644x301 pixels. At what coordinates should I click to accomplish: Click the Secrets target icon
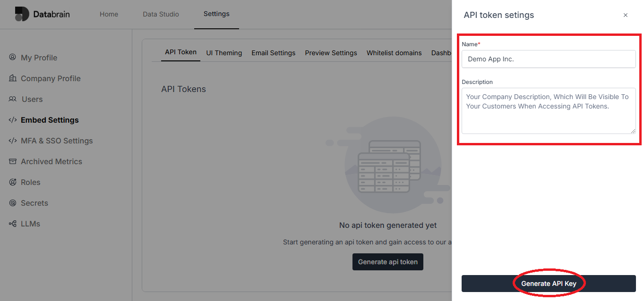click(12, 203)
